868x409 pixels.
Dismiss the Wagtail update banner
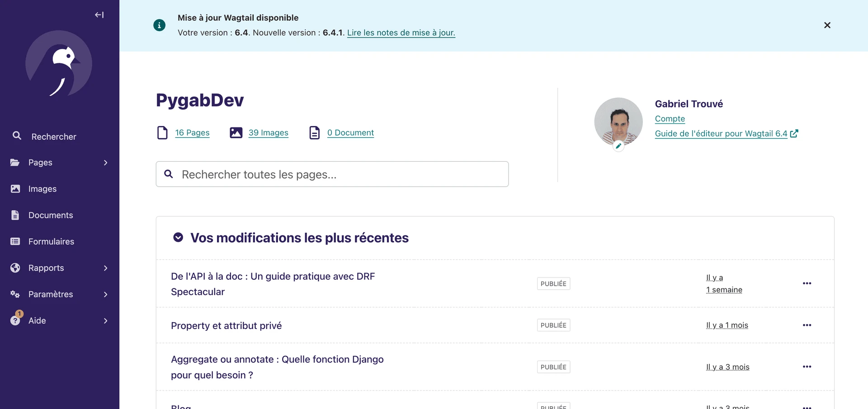(827, 25)
